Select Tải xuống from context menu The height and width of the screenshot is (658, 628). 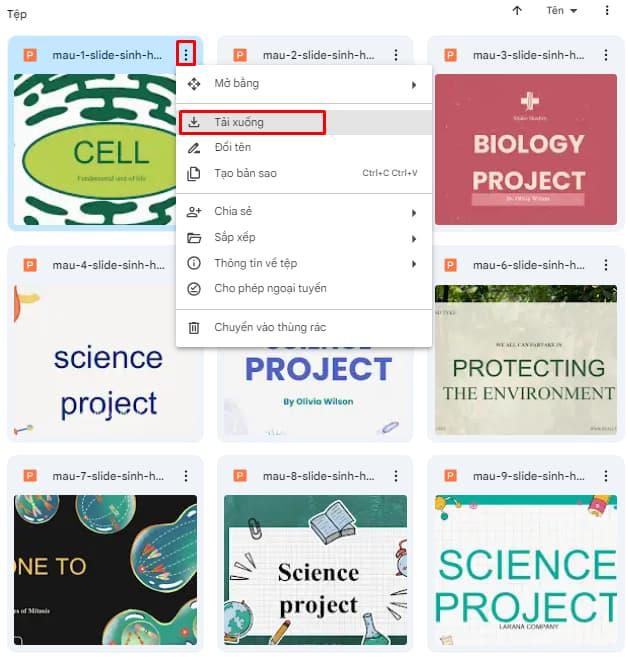click(x=252, y=122)
